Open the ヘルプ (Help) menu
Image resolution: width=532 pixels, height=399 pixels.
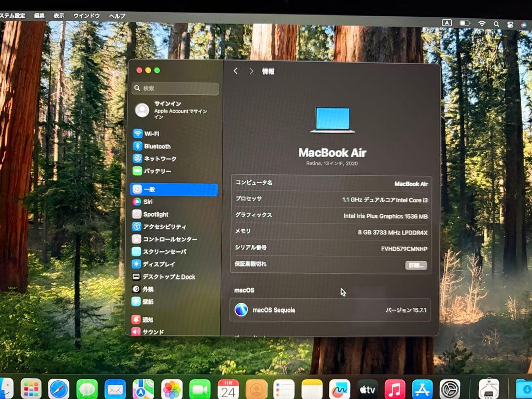coord(118,15)
